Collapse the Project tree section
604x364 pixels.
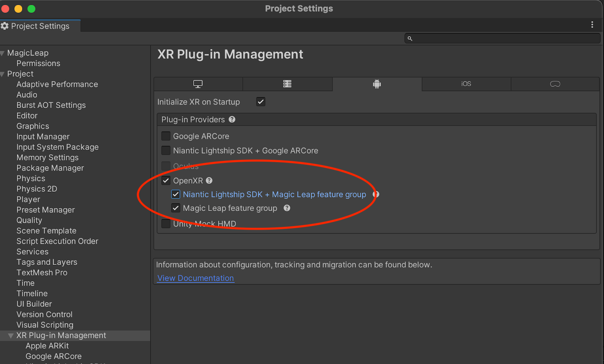pos(2,74)
